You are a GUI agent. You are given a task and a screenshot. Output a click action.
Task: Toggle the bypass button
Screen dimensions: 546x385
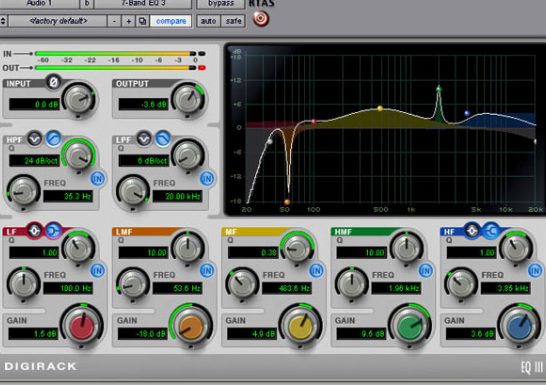click(x=221, y=3)
